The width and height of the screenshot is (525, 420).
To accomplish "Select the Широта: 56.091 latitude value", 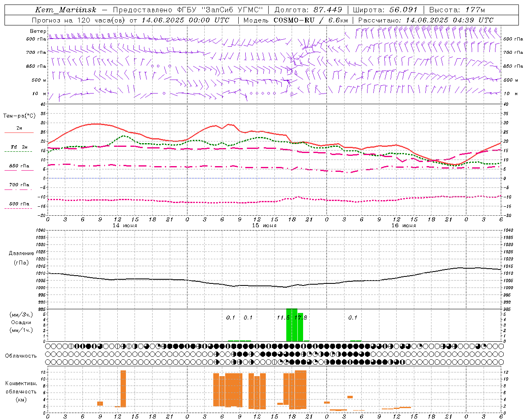I will click(385, 10).
